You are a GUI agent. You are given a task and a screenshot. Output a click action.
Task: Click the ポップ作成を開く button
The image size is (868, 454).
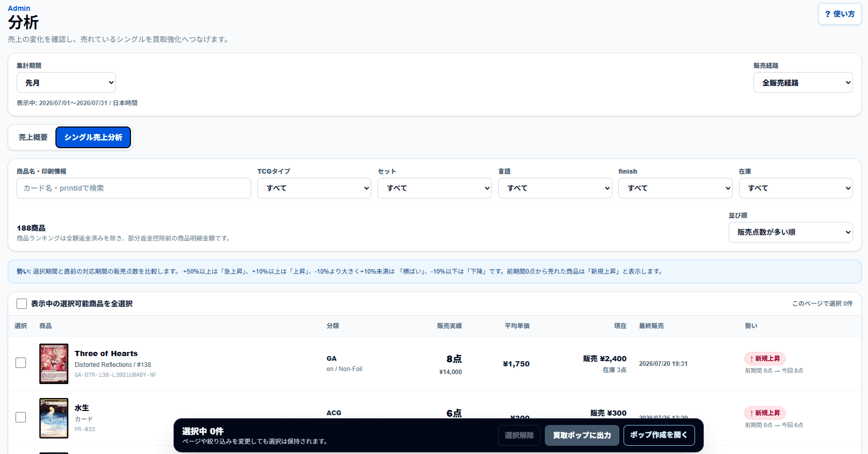[659, 435]
